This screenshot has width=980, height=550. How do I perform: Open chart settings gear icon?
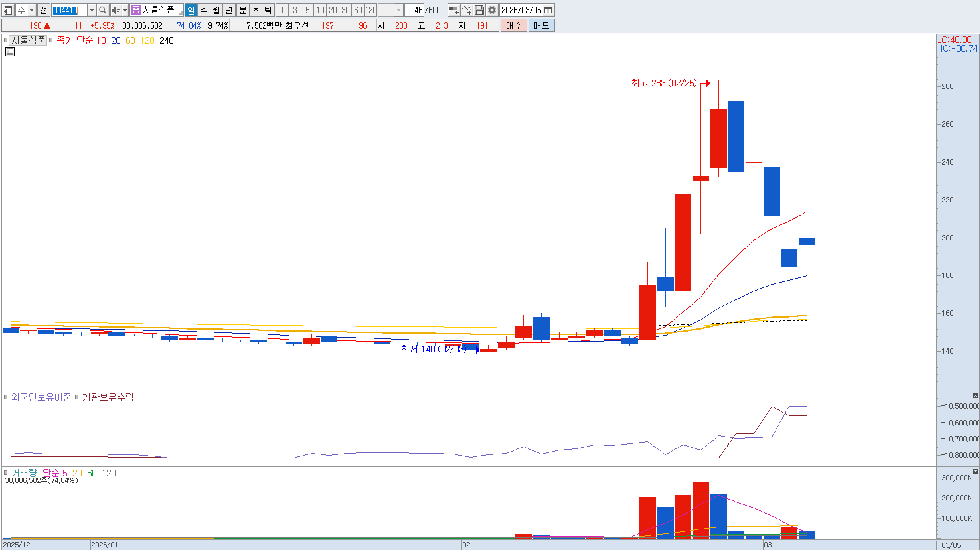[492, 10]
